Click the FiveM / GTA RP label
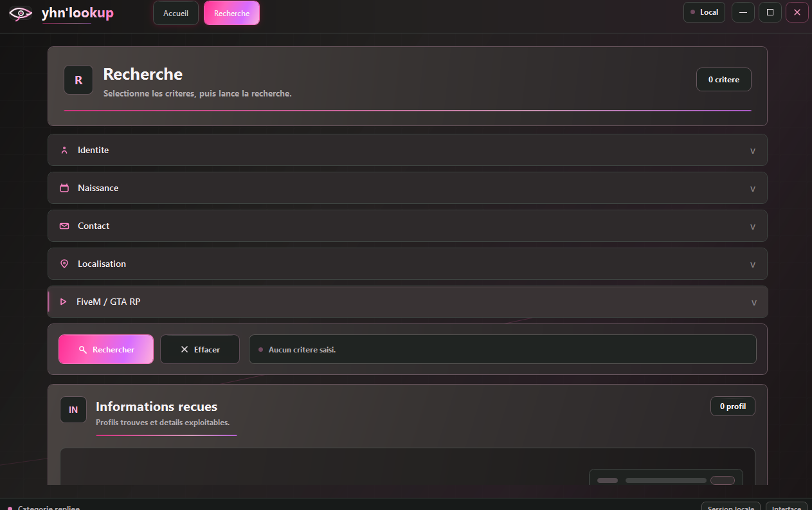 coord(108,301)
